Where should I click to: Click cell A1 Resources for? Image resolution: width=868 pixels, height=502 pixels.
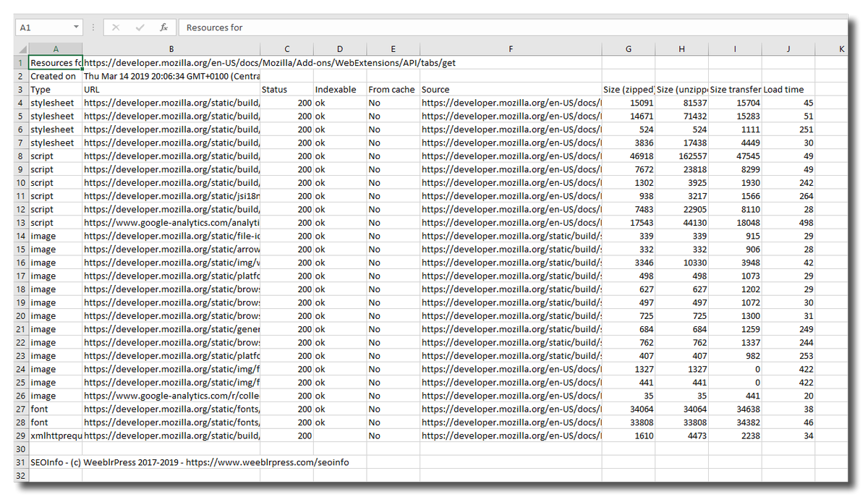[56, 63]
